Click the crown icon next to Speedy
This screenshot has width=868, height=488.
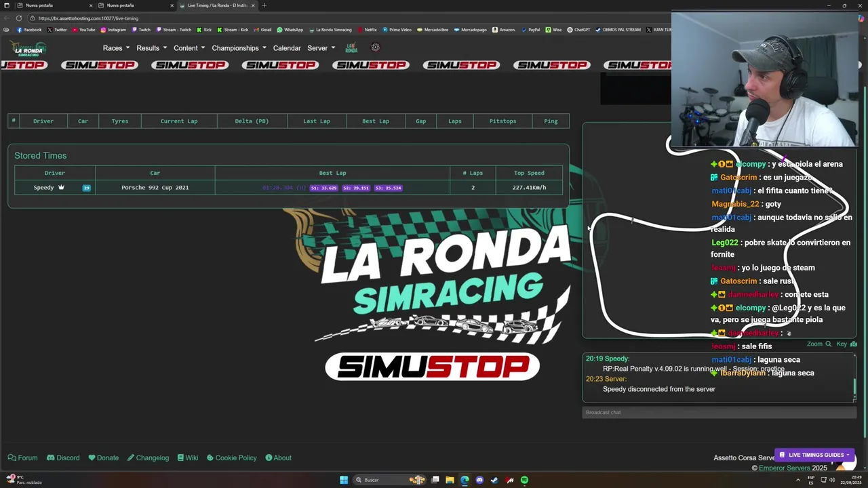tap(61, 187)
